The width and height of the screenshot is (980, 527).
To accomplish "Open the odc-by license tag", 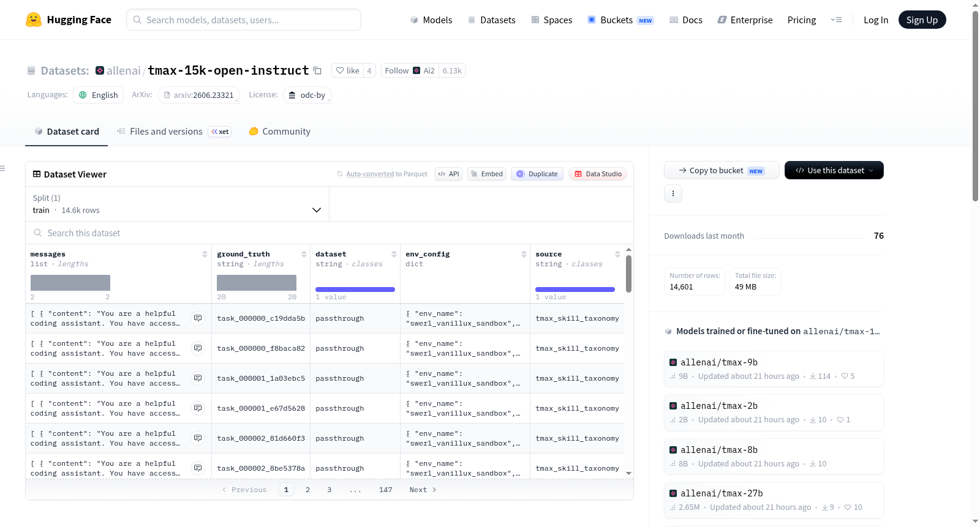I will 307,95.
